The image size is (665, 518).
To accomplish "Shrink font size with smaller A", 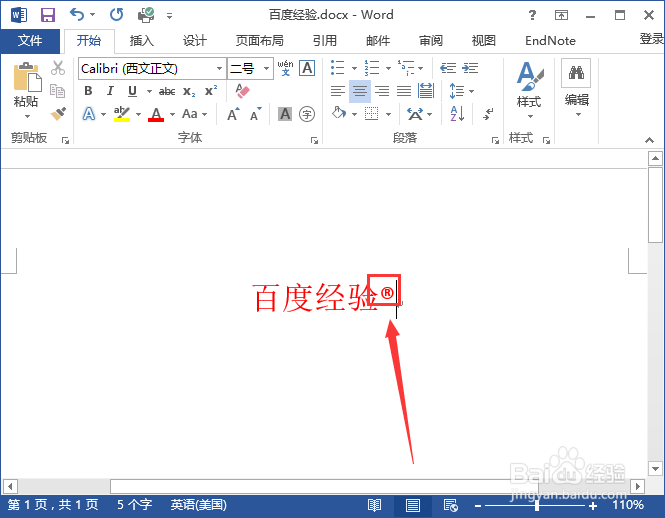I will click(x=256, y=114).
